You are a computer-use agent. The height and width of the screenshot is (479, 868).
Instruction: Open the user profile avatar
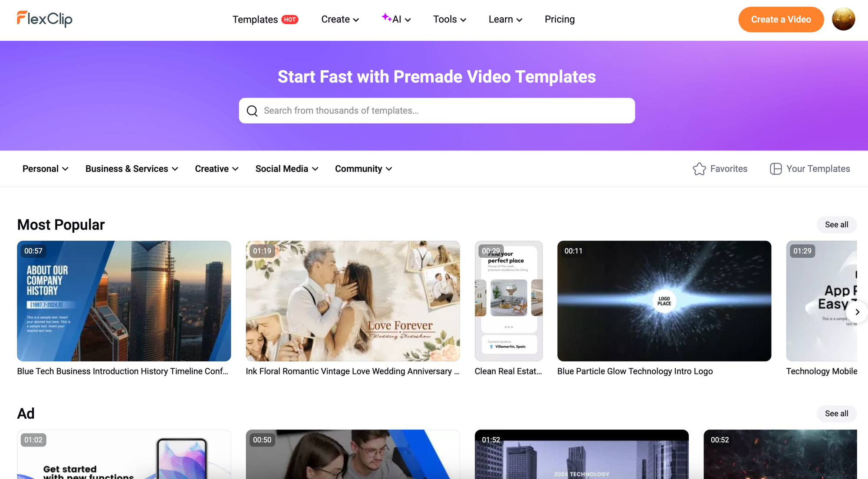click(843, 19)
